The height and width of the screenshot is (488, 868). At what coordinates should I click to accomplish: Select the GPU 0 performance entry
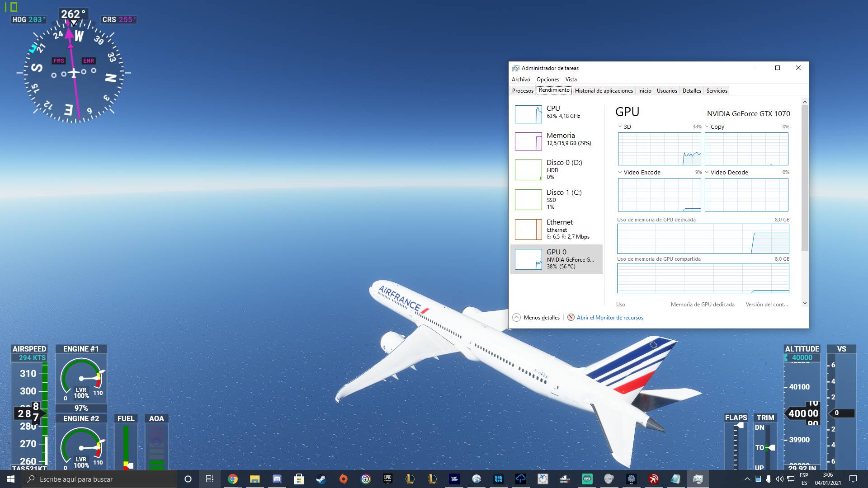click(557, 259)
